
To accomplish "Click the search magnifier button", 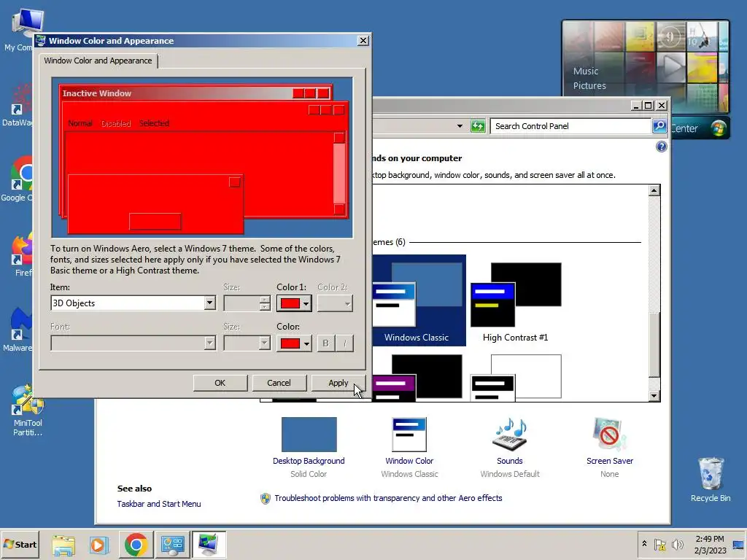I will point(659,126).
